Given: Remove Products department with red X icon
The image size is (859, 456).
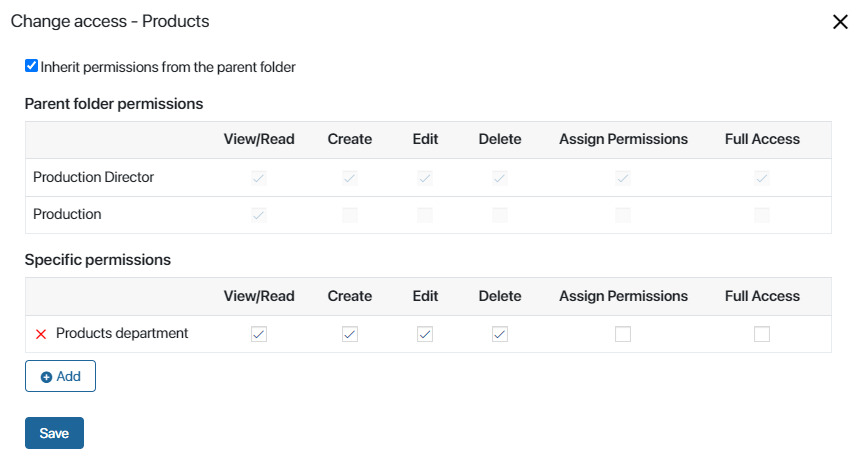Looking at the screenshot, I should pyautogui.click(x=41, y=334).
